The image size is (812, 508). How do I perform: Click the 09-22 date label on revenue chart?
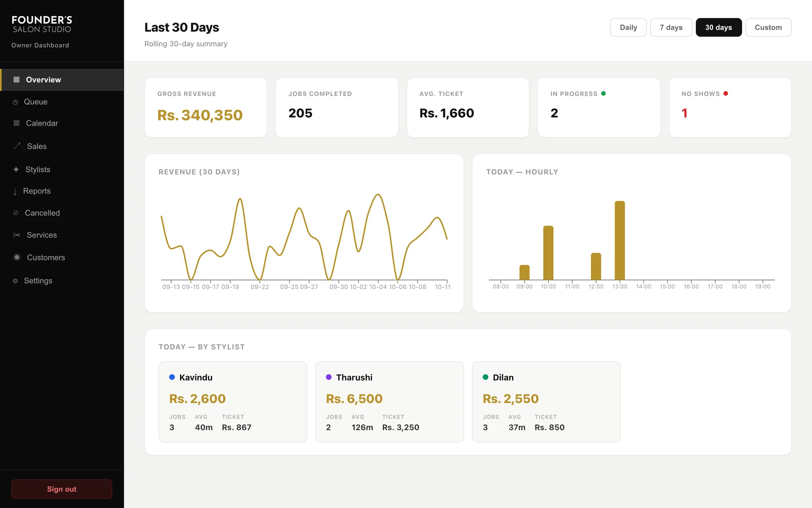point(260,287)
